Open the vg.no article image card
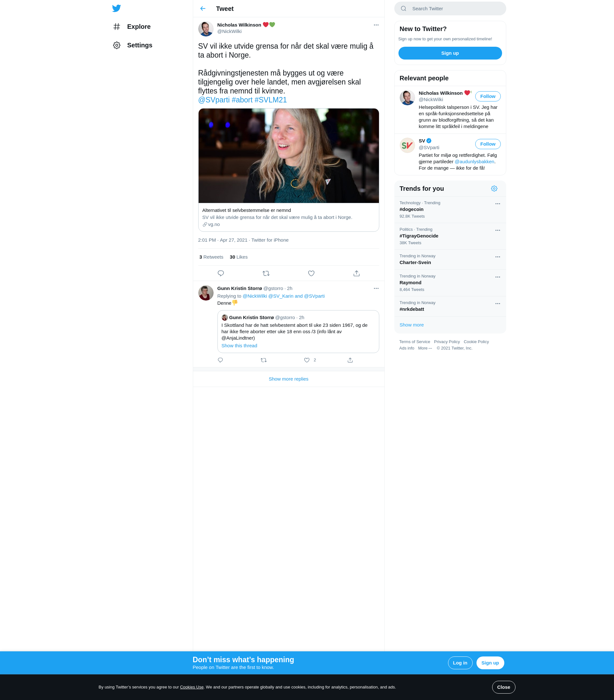Image resolution: width=614 pixels, height=700 pixels. [288, 156]
